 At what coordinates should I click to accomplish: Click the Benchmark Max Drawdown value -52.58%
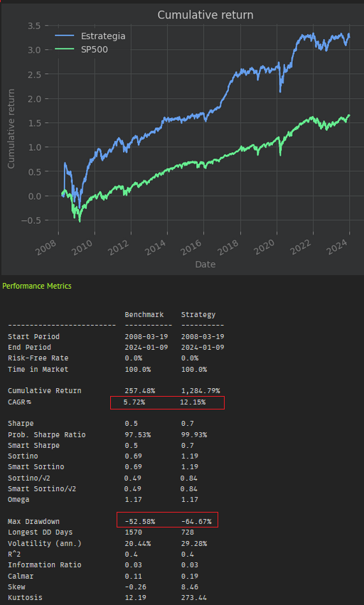click(x=140, y=521)
